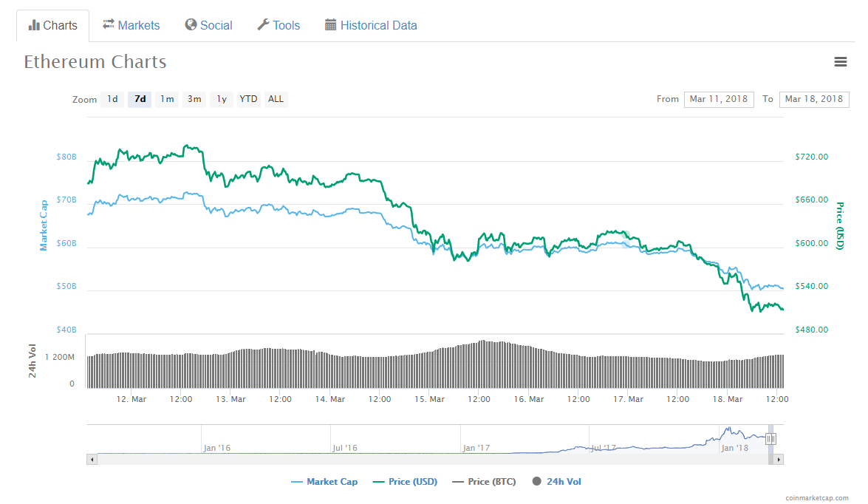Click the 24h Vol axis title
The width and height of the screenshot is (868, 504).
(33, 361)
